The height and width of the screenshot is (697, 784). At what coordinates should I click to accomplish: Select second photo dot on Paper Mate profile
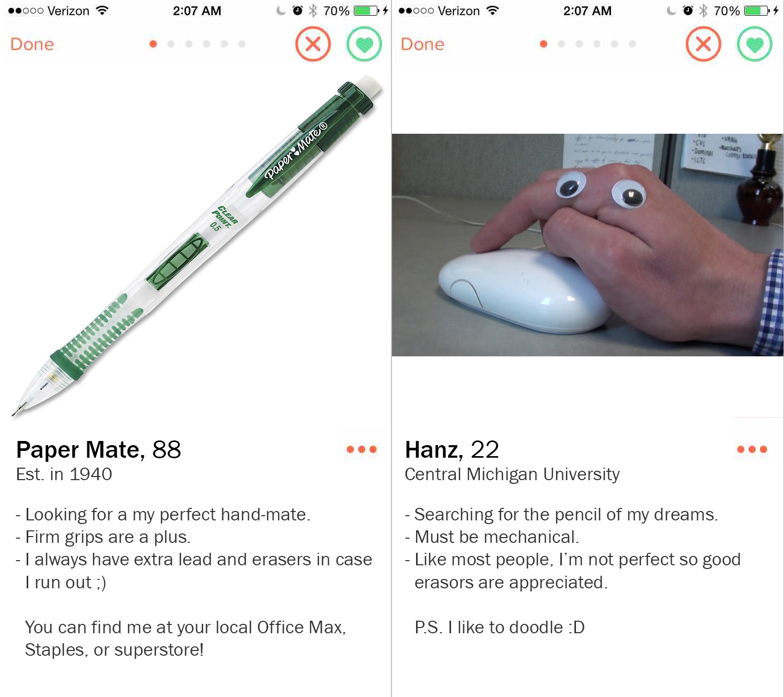pos(171,44)
